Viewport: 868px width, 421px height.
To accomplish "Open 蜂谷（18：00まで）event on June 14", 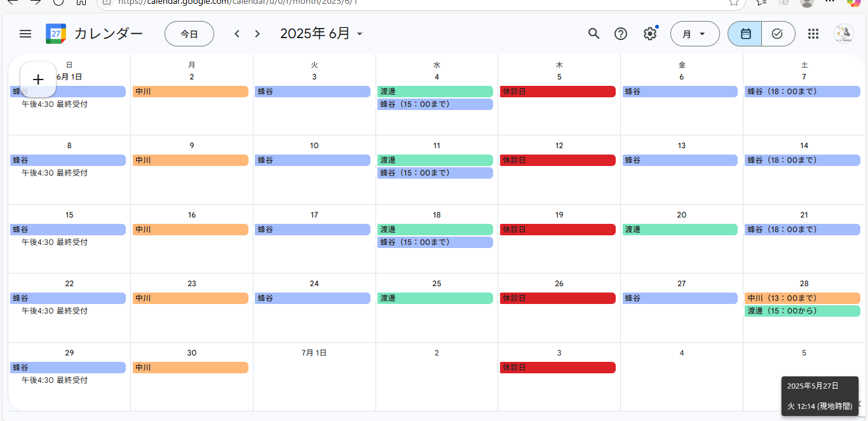I will (803, 160).
